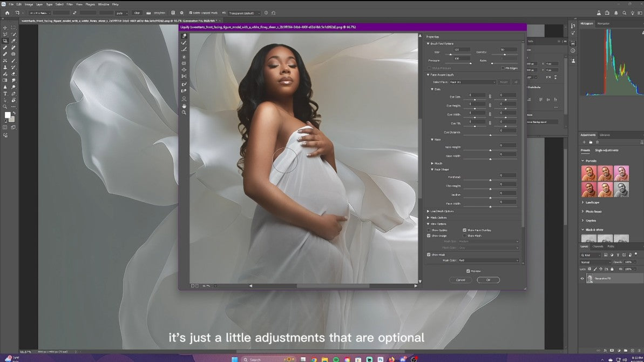Select the Forward Warp tool in Liquify

pos(184,36)
